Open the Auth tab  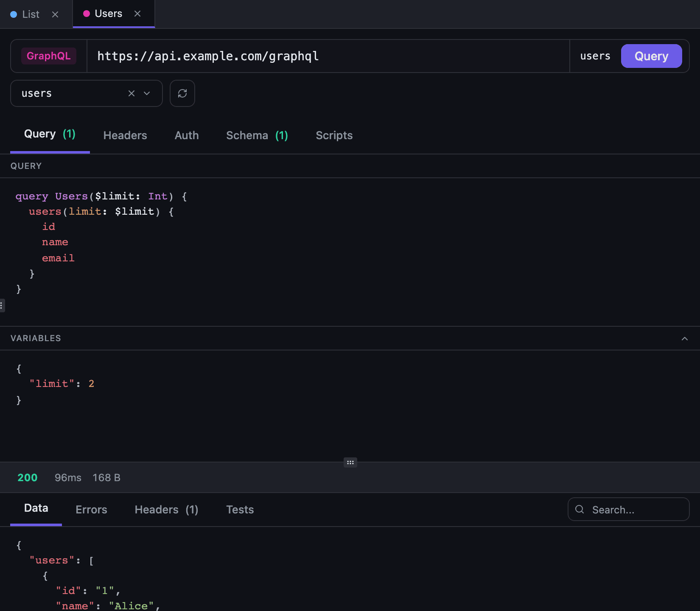pos(187,135)
